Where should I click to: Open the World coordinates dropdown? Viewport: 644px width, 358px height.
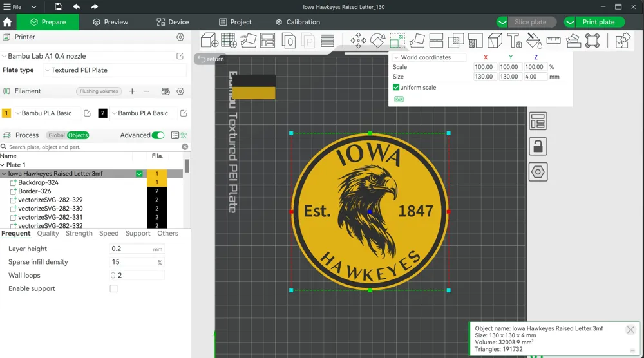coord(429,57)
